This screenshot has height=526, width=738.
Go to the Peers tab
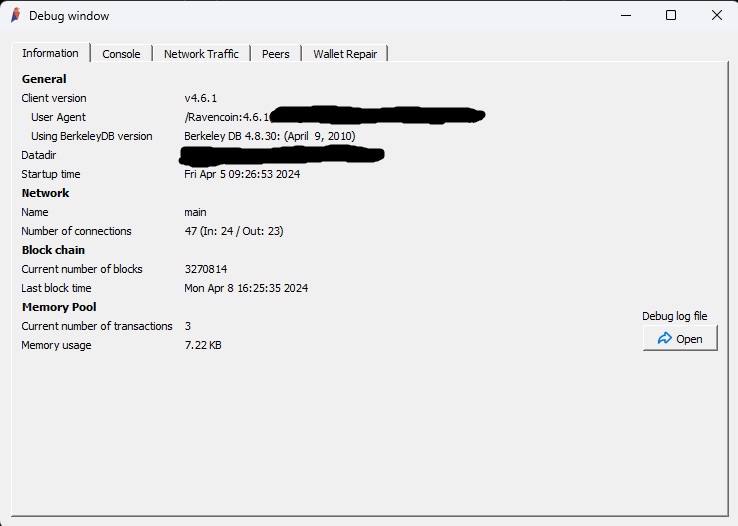[x=275, y=54]
